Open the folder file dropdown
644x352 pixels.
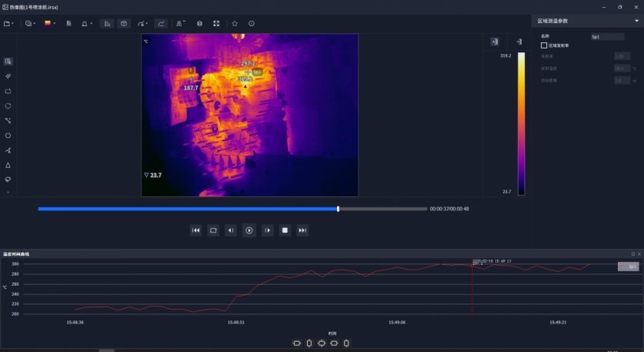click(x=8, y=23)
